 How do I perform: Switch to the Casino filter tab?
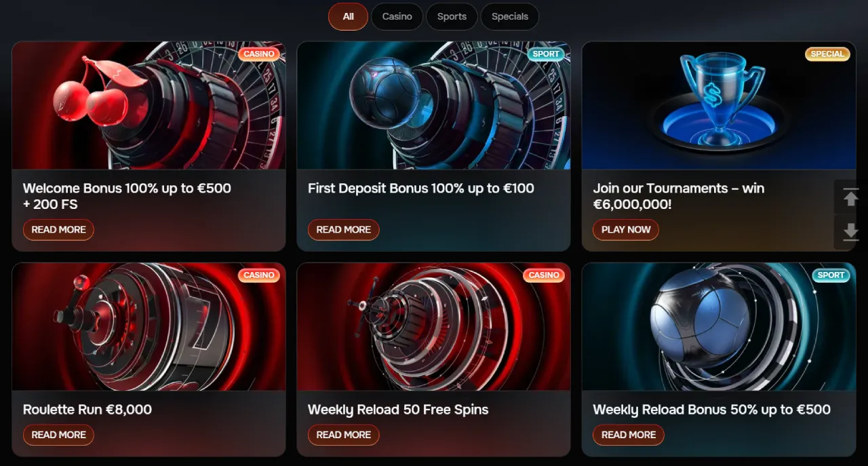point(397,16)
